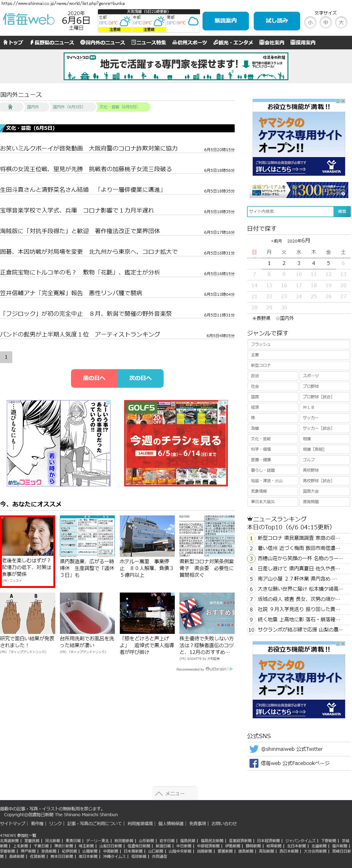The image size is (352, 868).
Task: Close the GOLF5 ad via X icon
Action: pos(226,403)
